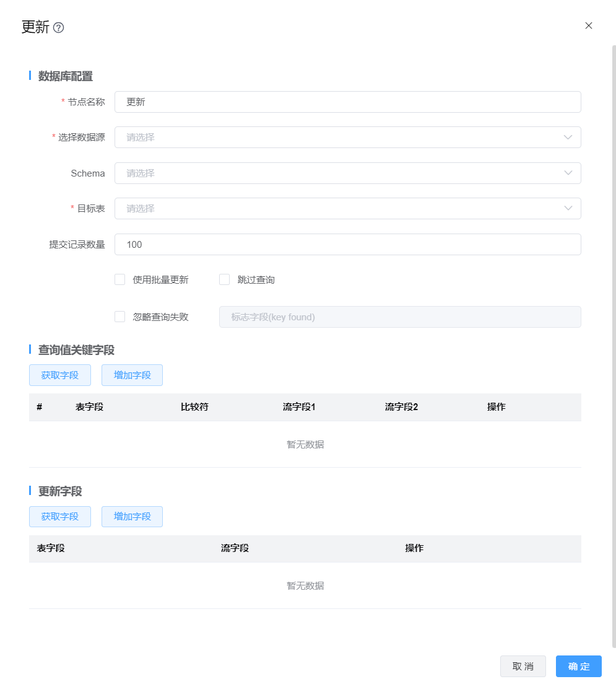Viewport: 616px width, 692px height.
Task: Enable the 使用批量更新 checkbox
Action: click(x=120, y=280)
